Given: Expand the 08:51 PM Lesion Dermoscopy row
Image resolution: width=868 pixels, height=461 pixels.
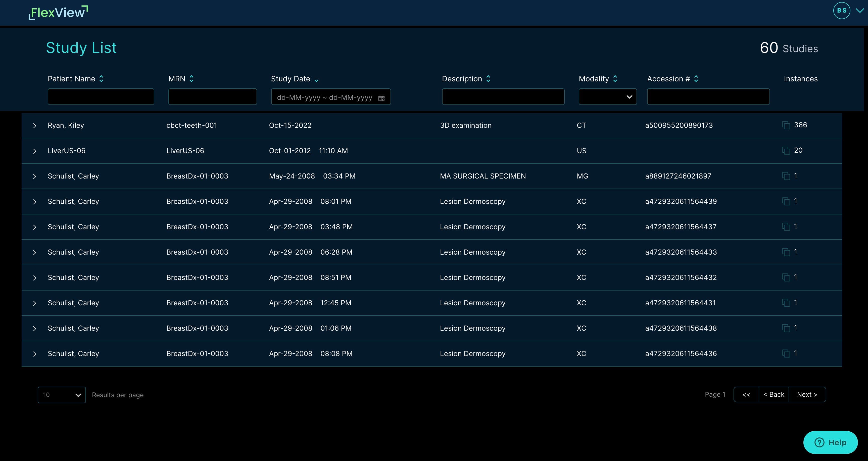Looking at the screenshot, I should point(34,278).
